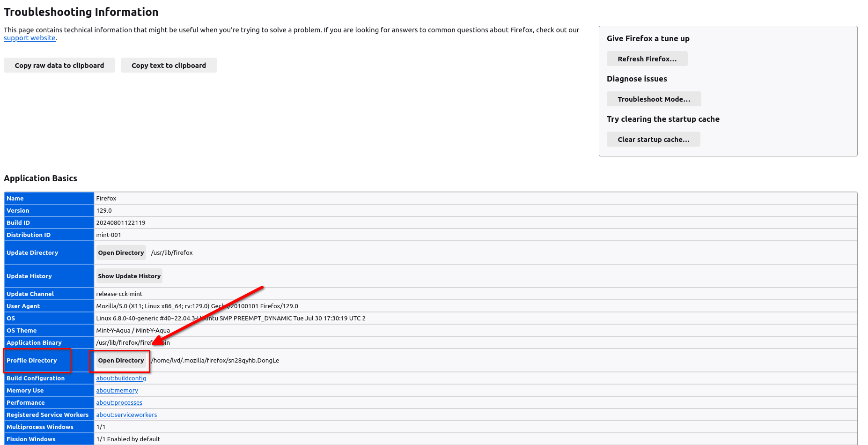Select build ID 20240801122119
The image size is (868, 445).
121,222
